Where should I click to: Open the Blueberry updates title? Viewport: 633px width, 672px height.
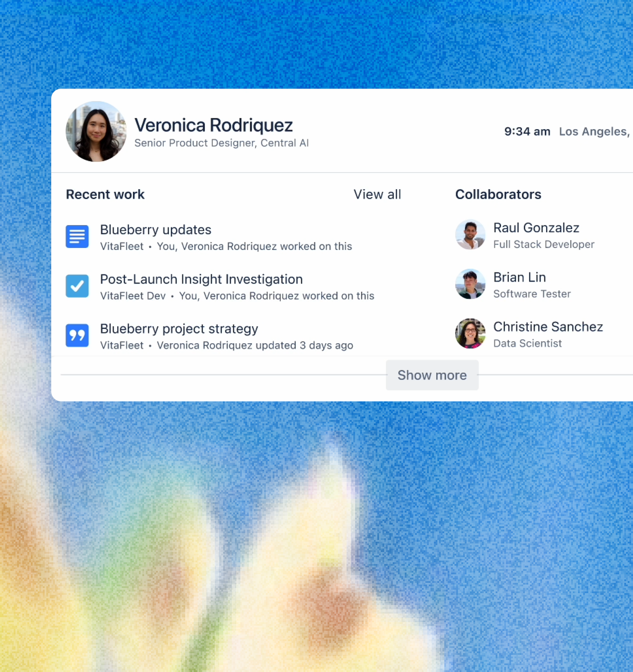click(156, 230)
